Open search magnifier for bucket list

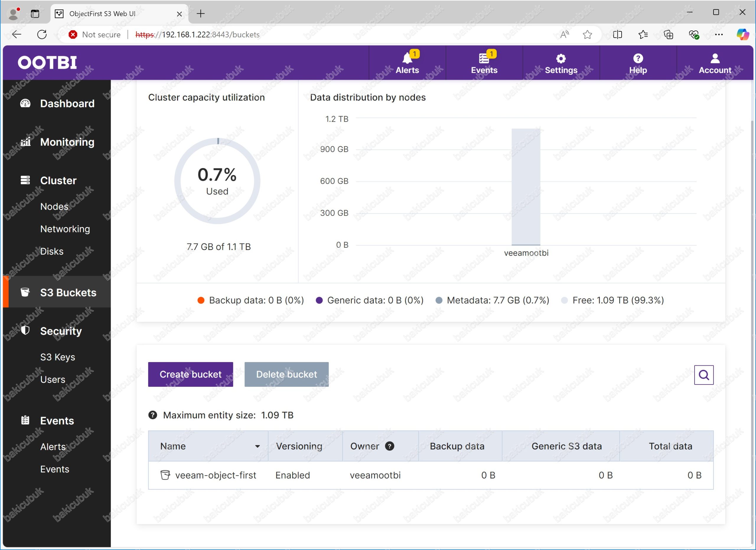(704, 375)
